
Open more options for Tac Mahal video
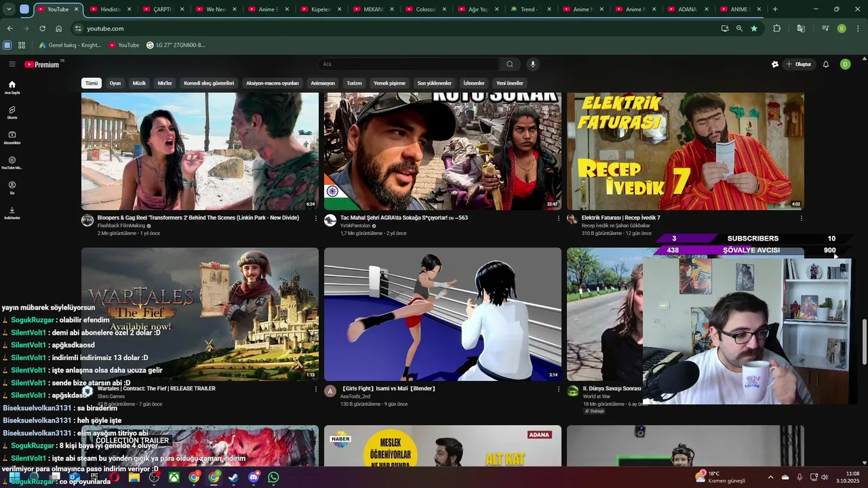(x=559, y=218)
